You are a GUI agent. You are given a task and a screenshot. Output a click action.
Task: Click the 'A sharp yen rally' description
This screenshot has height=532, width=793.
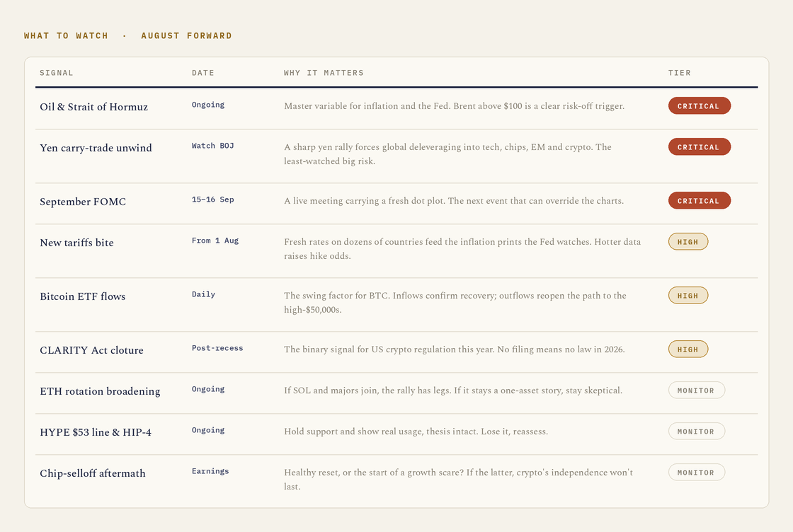coord(447,154)
